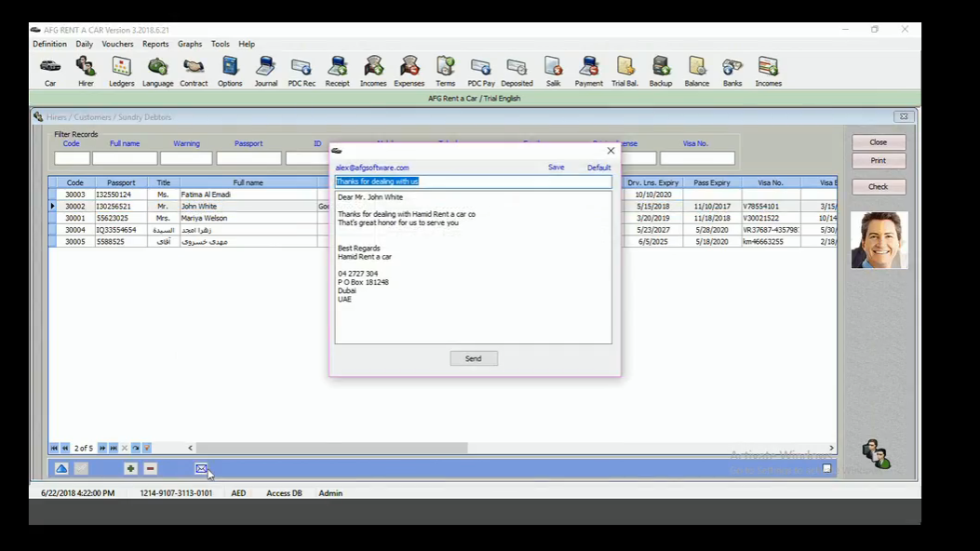980x551 pixels.
Task: Click the Send button in email dialog
Action: tap(474, 358)
